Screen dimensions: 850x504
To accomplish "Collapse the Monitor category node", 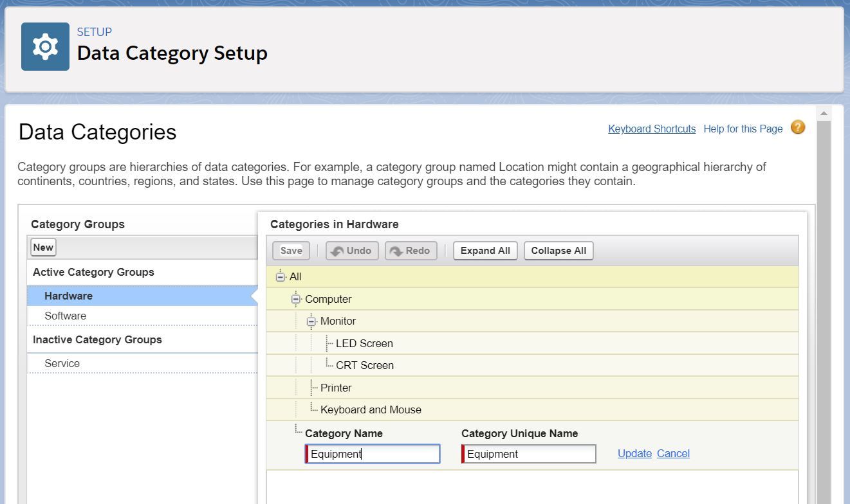I will [x=311, y=321].
